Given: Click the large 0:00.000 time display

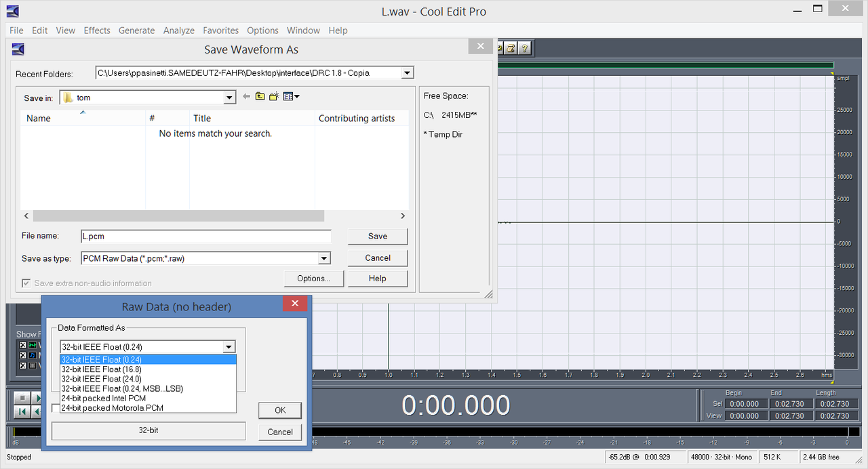Looking at the screenshot, I should (x=456, y=405).
